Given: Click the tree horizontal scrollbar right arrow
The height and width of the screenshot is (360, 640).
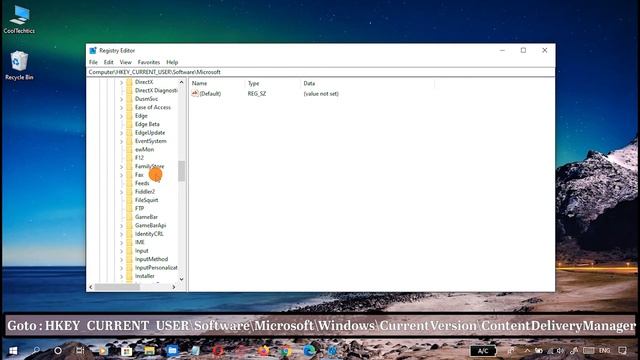Looking at the screenshot, I should [173, 287].
